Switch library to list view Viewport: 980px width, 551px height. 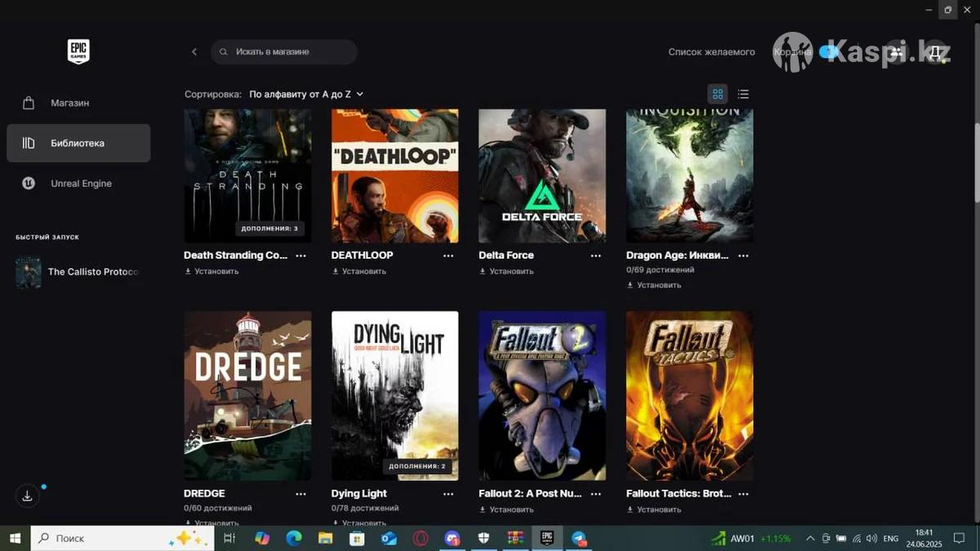tap(743, 94)
